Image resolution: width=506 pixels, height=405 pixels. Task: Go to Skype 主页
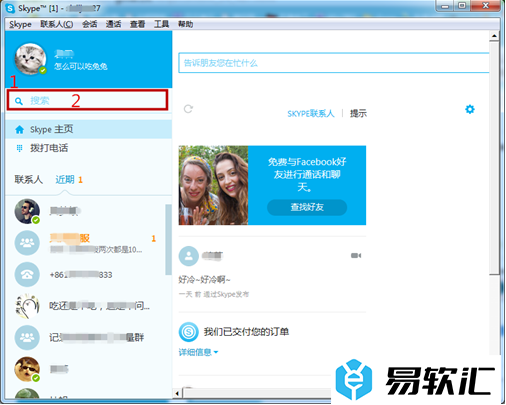[89, 129]
